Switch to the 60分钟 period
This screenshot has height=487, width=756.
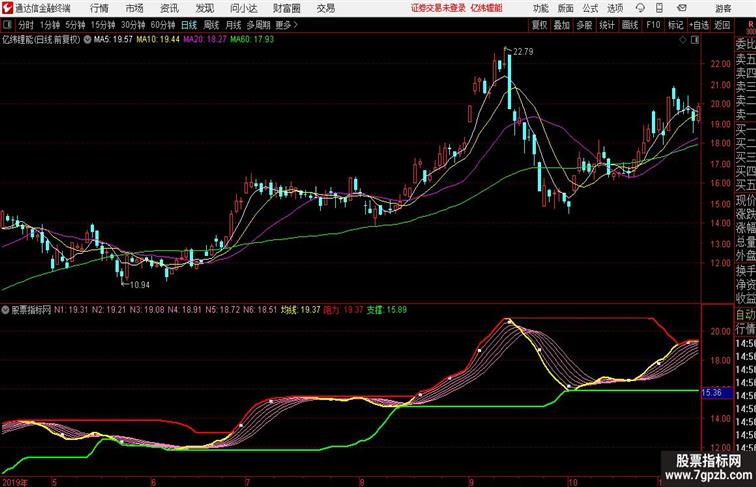click(x=163, y=25)
